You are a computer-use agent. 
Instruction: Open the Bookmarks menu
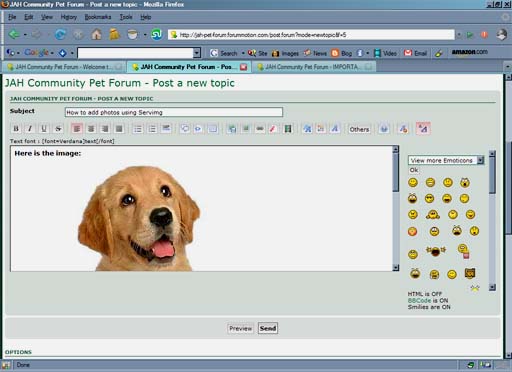[98, 17]
